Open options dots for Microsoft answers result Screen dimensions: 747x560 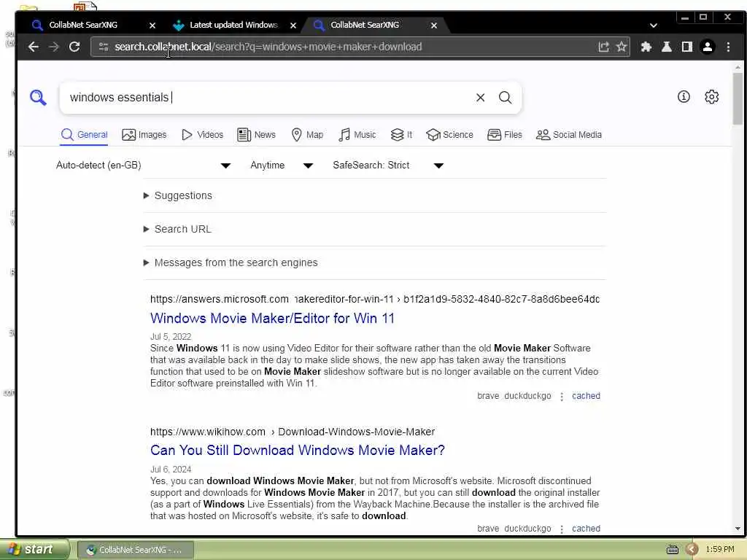click(562, 396)
